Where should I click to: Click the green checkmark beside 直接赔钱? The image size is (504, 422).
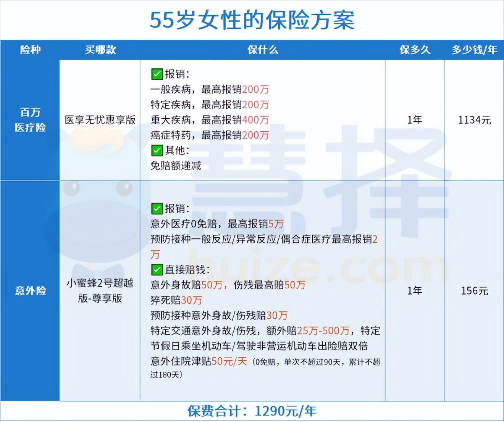click(x=157, y=270)
